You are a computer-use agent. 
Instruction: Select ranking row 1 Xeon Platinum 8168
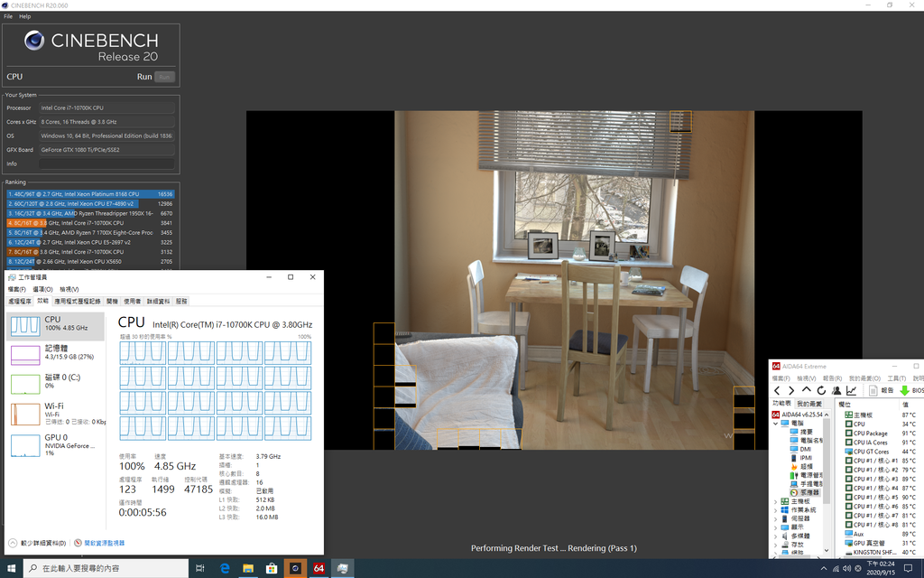90,194
